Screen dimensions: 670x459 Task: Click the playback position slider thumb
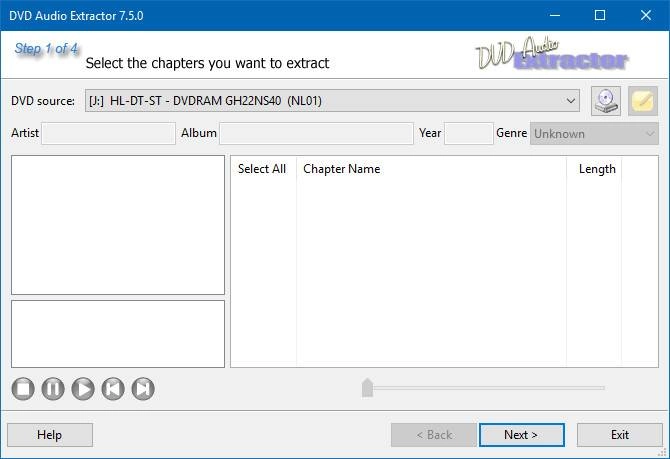tap(367, 388)
